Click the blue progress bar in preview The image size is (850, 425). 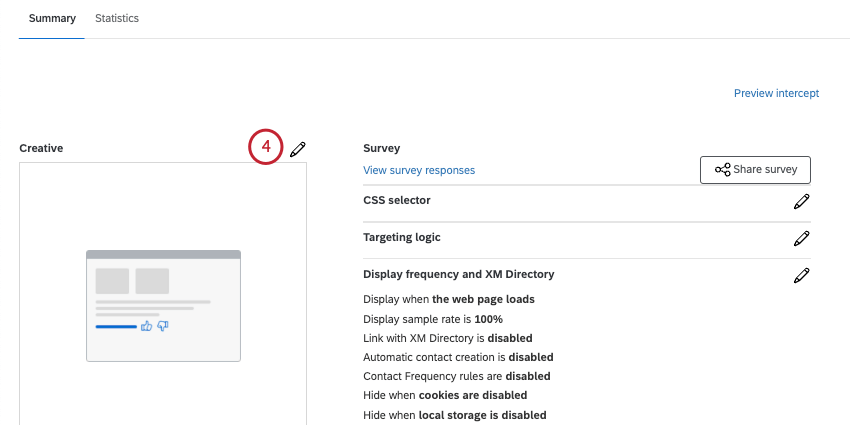[116, 326]
